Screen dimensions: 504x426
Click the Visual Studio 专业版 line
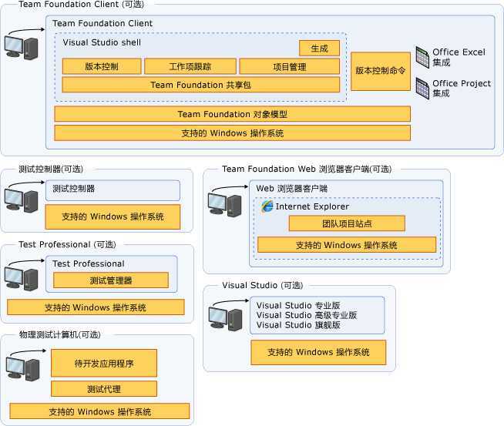coord(298,305)
